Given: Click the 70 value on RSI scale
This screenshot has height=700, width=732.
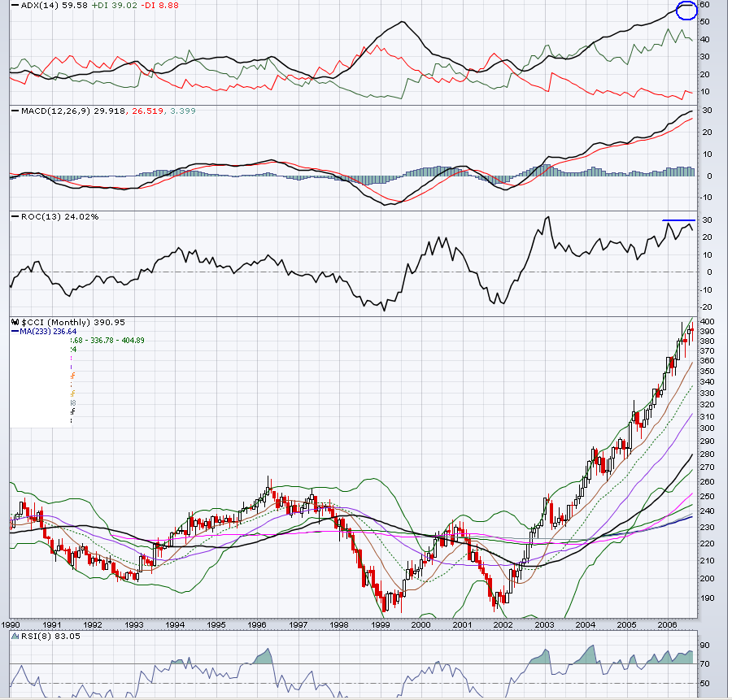Looking at the screenshot, I should pyautogui.click(x=704, y=663).
